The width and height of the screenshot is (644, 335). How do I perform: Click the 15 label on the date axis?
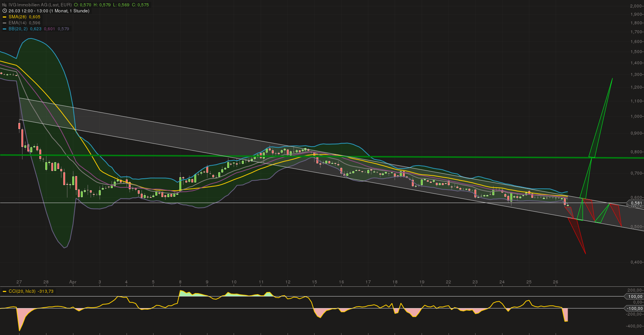pyautogui.click(x=315, y=282)
